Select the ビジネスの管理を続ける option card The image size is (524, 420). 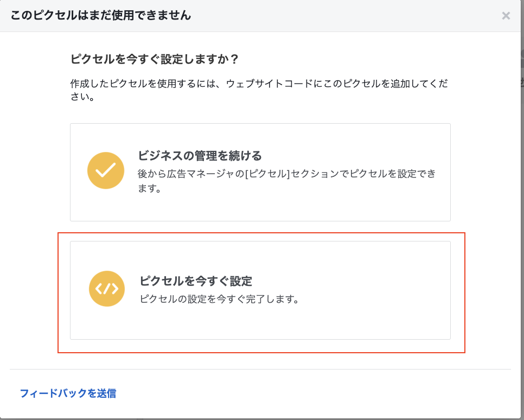[260, 172]
